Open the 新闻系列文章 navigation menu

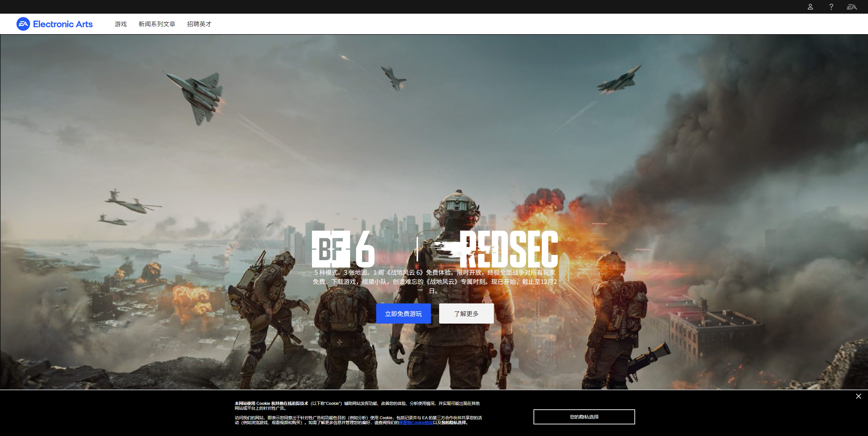point(157,24)
